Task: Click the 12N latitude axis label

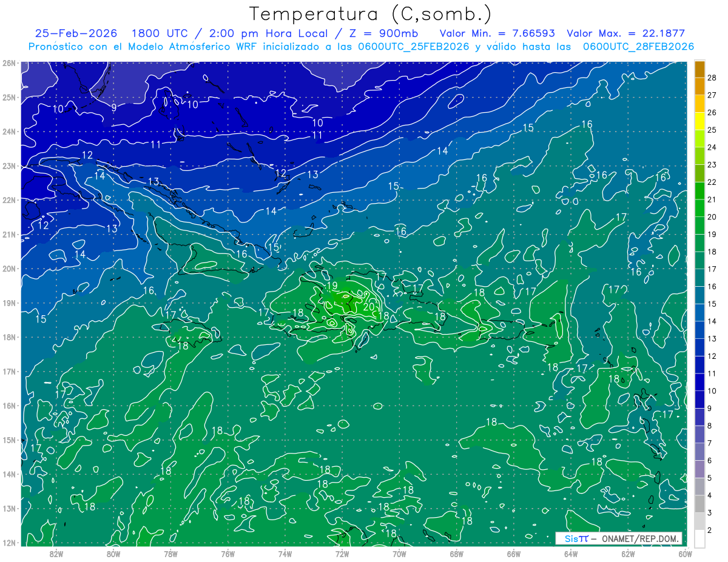Action: (x=8, y=543)
